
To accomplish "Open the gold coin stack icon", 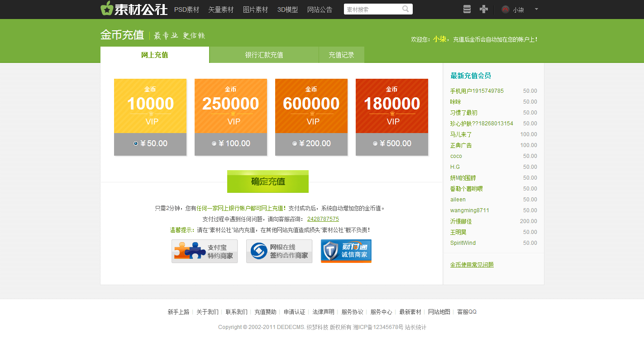I will pyautogui.click(x=467, y=9).
